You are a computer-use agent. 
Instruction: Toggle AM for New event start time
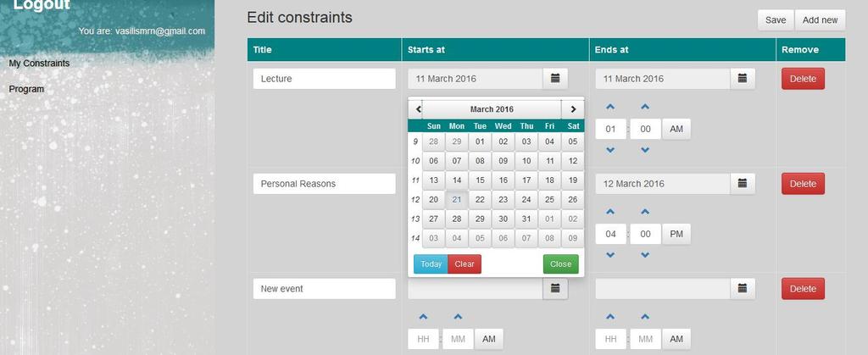[489, 339]
